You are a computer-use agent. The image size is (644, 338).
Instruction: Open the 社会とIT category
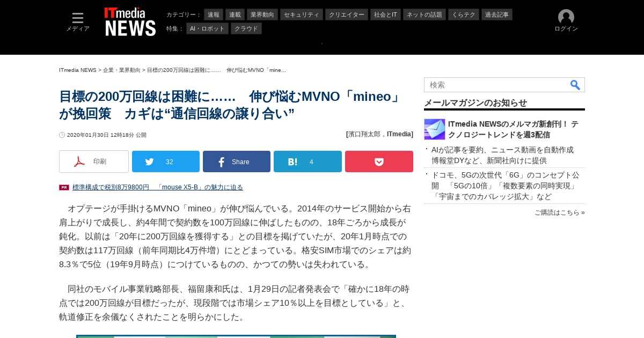coord(385,14)
